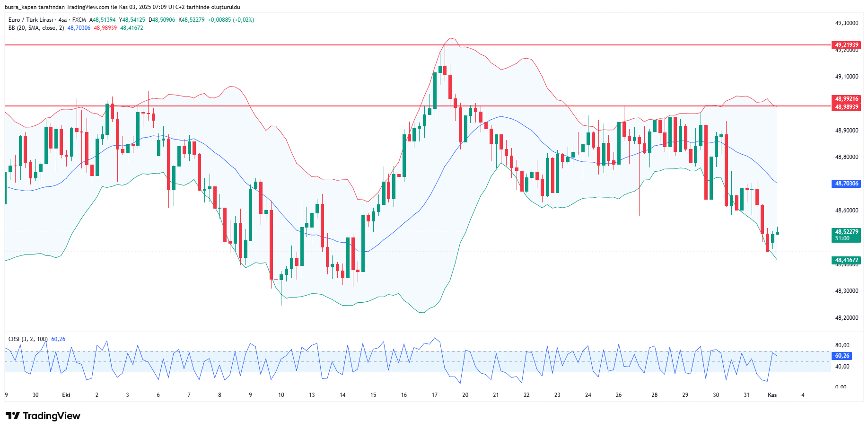This screenshot has width=868, height=430.
Task: Click the green 48,41672 lower band label
Action: (x=846, y=260)
